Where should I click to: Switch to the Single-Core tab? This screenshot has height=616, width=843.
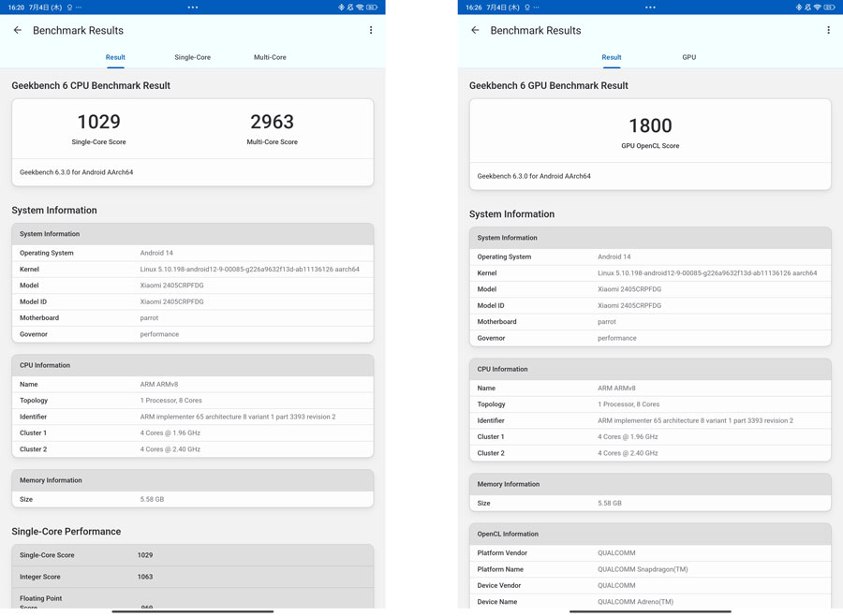click(192, 57)
